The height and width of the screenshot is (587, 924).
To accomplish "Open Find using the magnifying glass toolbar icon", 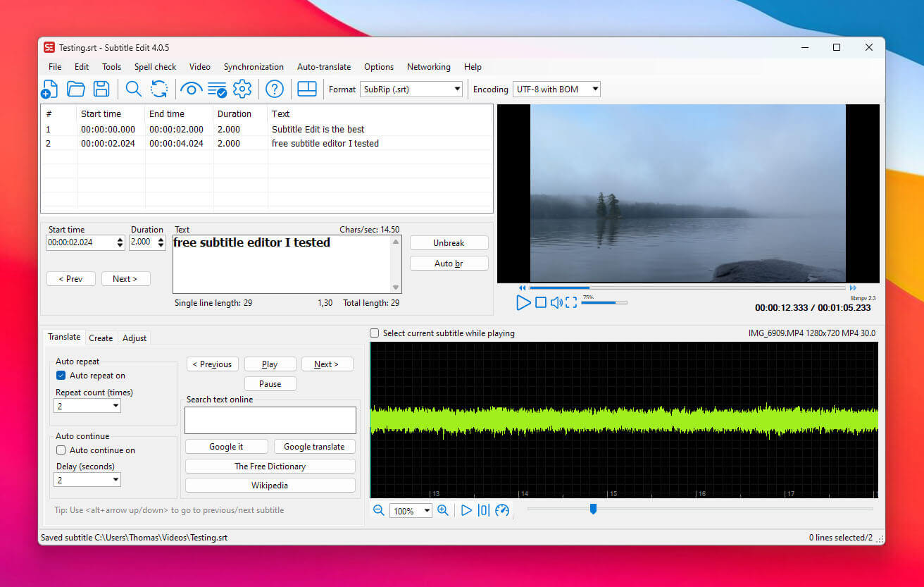I will tap(133, 89).
